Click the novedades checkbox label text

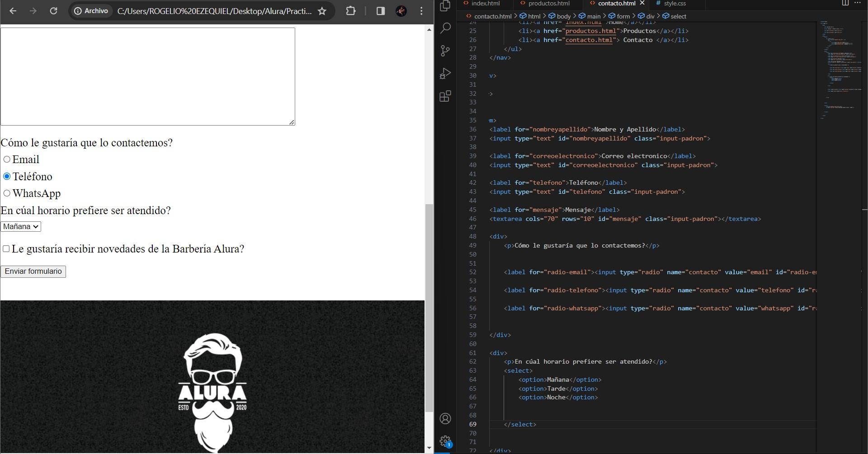[128, 249]
